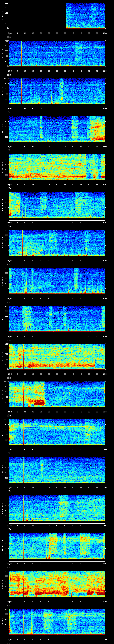Screen dimensions: 114x644
Task: Open the spectrogram spanning 10:11:00 to 10:12:00
Action: [57, 91]
